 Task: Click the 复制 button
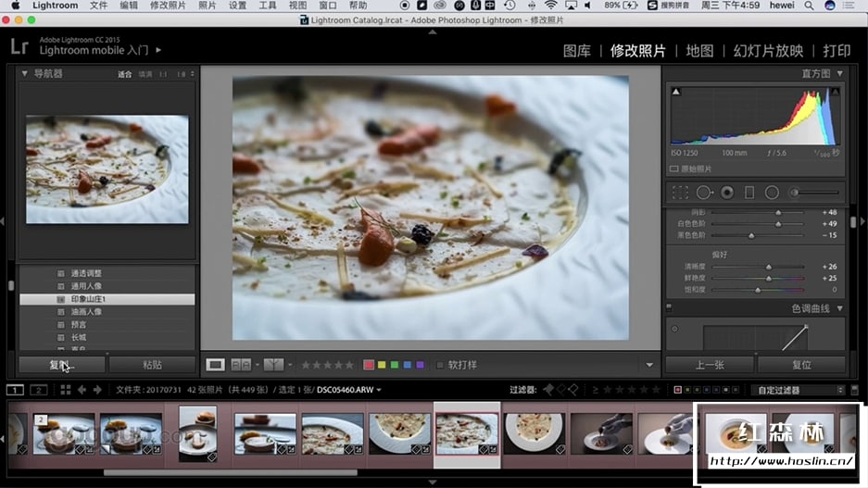[61, 365]
